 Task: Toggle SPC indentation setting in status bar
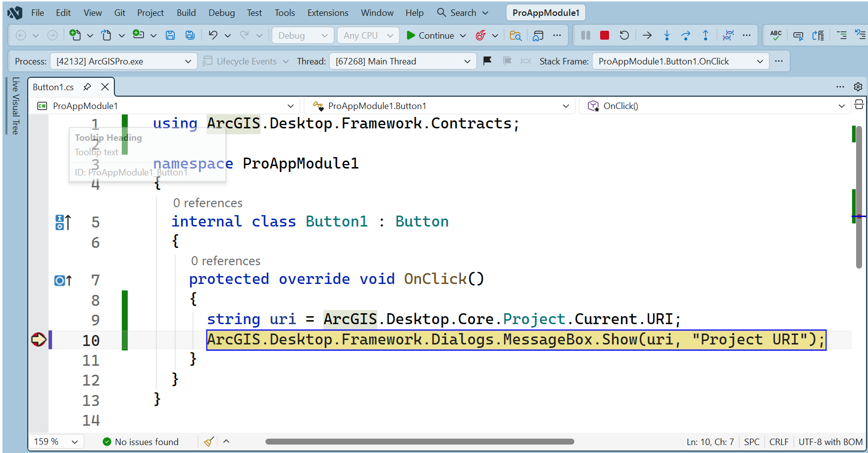click(x=752, y=442)
